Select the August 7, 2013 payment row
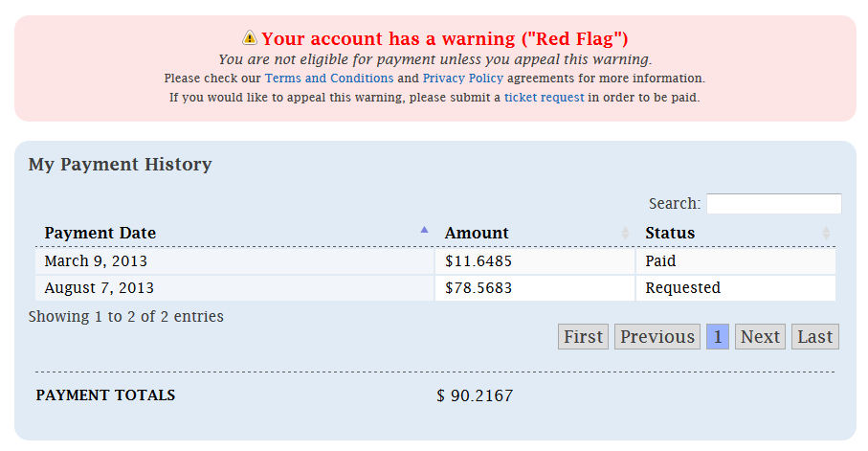Viewport: 868px width, 451px height. click(99, 288)
